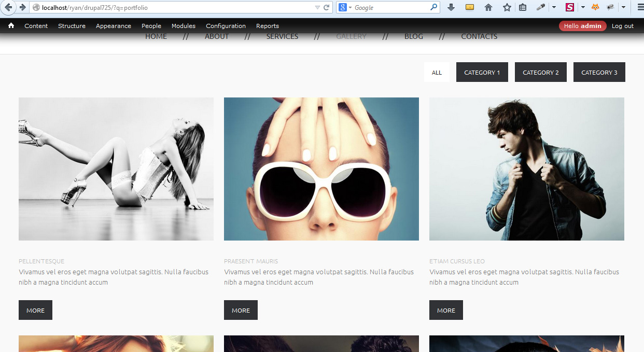This screenshot has width=644, height=352.
Task: Filter the portfolio by CATEGORY 2
Action: [541, 72]
